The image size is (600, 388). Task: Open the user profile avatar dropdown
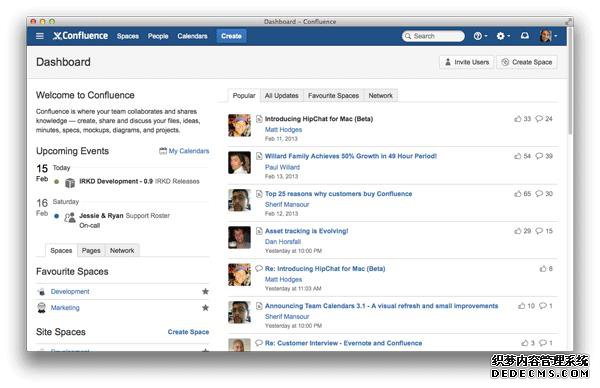[x=548, y=36]
